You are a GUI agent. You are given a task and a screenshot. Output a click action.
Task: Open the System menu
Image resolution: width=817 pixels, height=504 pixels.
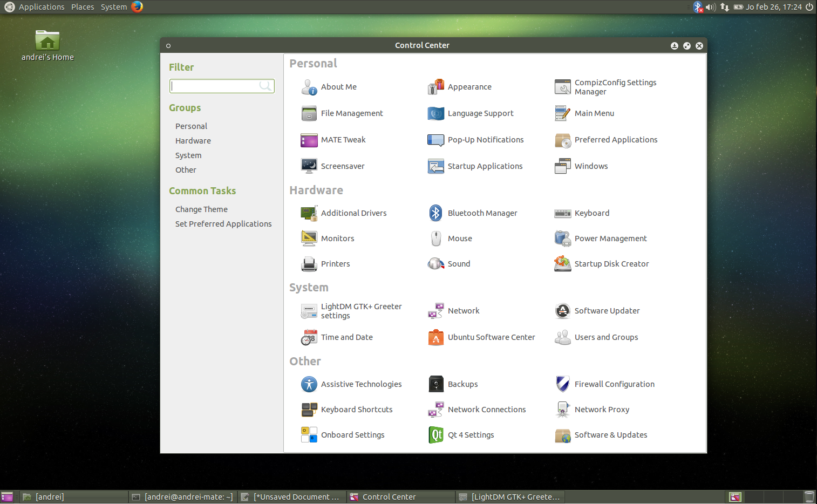click(x=113, y=7)
